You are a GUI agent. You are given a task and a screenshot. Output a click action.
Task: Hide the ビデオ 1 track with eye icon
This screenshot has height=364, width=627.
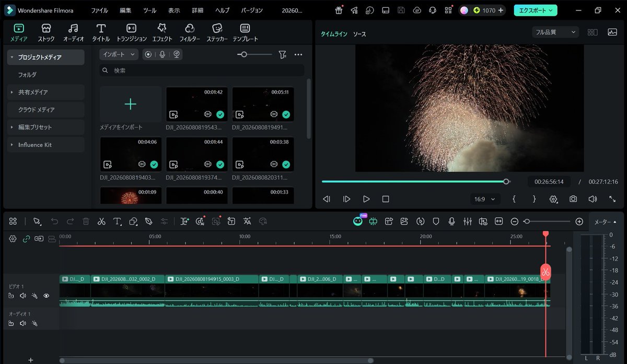[x=47, y=296]
